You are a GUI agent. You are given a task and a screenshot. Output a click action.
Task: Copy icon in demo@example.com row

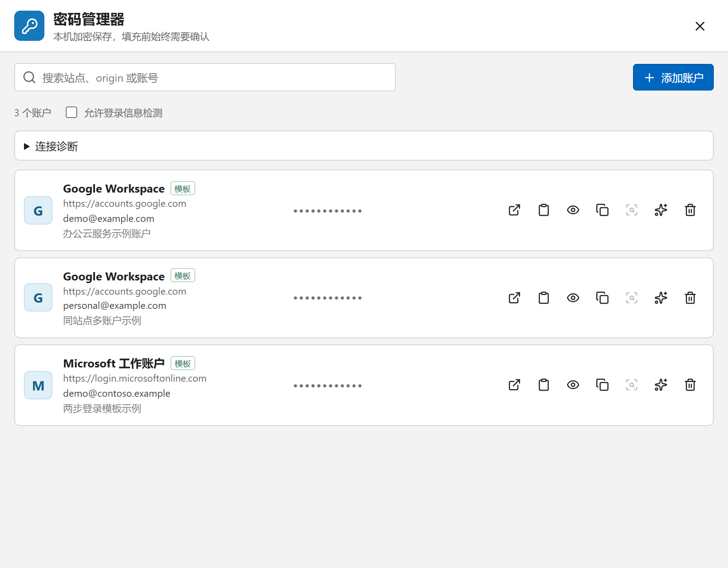click(602, 210)
